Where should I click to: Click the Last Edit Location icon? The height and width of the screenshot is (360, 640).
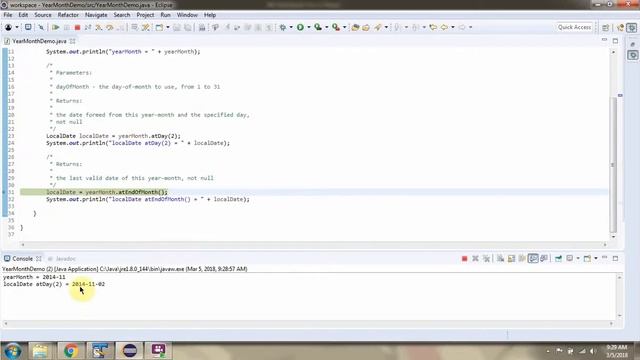[x=433, y=27]
